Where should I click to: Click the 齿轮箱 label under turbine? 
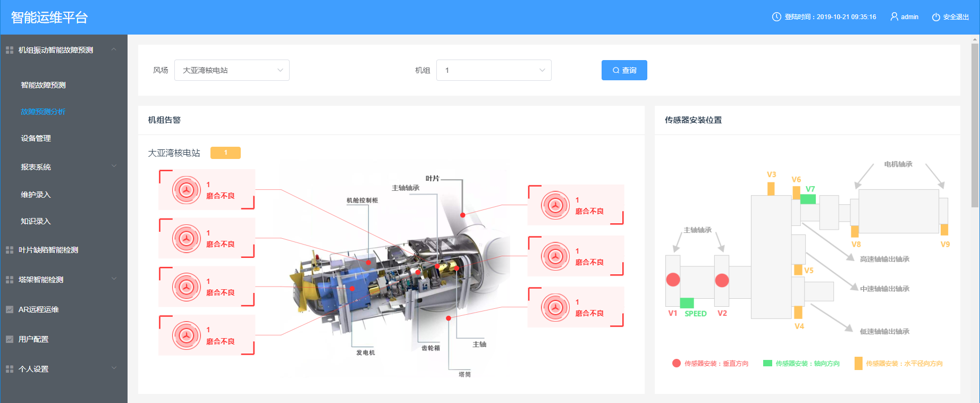tap(430, 348)
